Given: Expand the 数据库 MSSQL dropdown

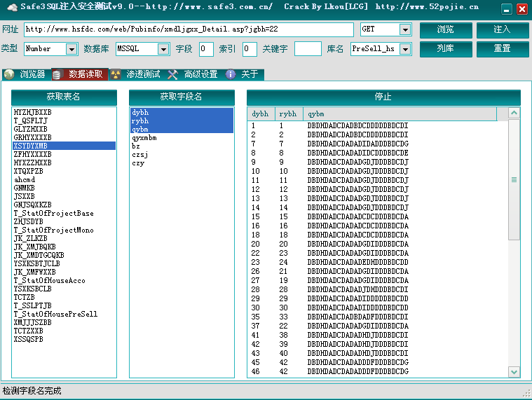Looking at the screenshot, I should tap(163, 50).
